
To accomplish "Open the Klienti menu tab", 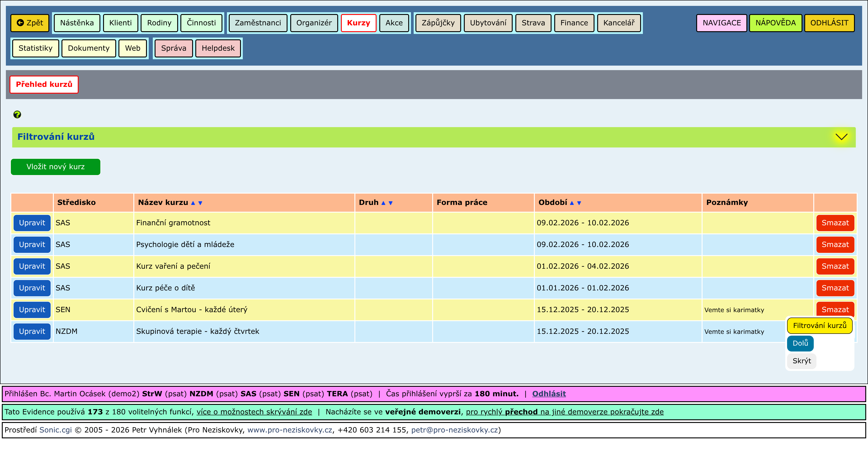I will (120, 23).
